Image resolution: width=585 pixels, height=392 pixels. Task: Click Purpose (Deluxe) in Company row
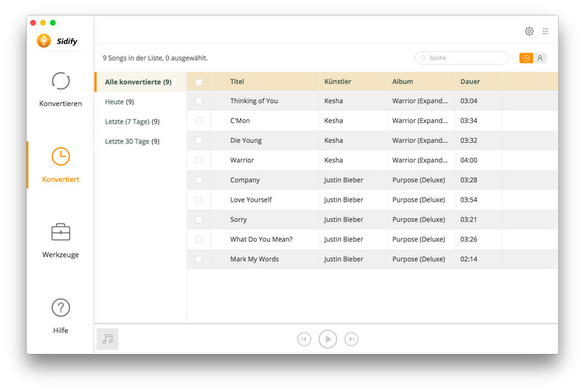point(418,180)
